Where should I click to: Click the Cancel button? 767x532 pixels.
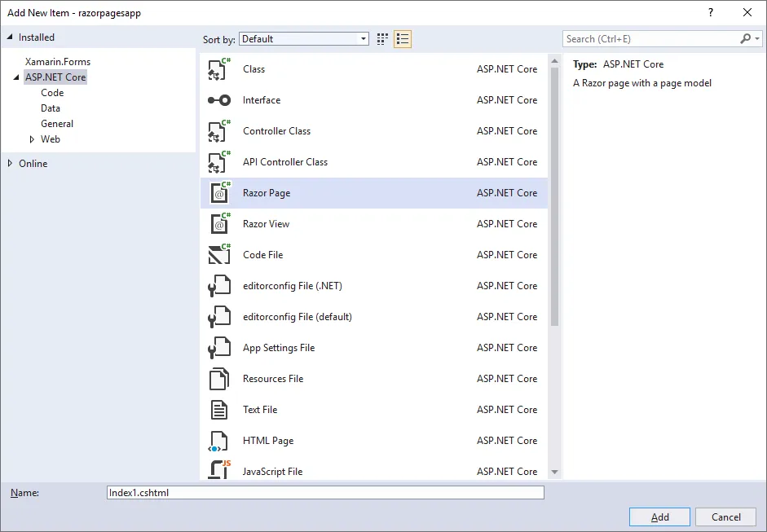[x=726, y=517]
